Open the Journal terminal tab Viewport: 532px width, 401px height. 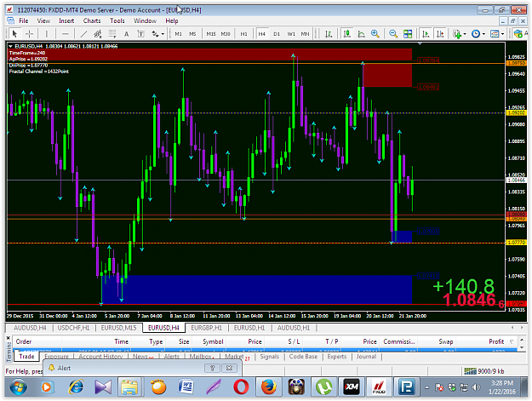[366, 356]
